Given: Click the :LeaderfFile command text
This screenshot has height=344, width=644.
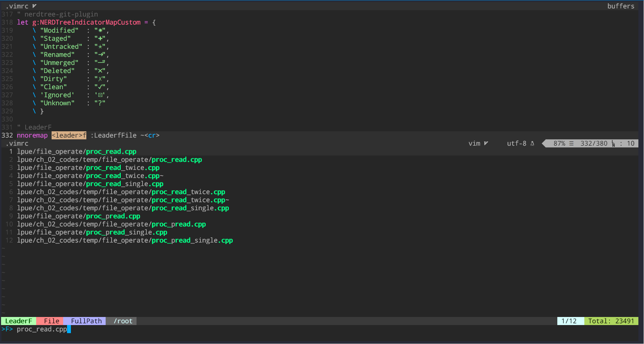Looking at the screenshot, I should 113,135.
